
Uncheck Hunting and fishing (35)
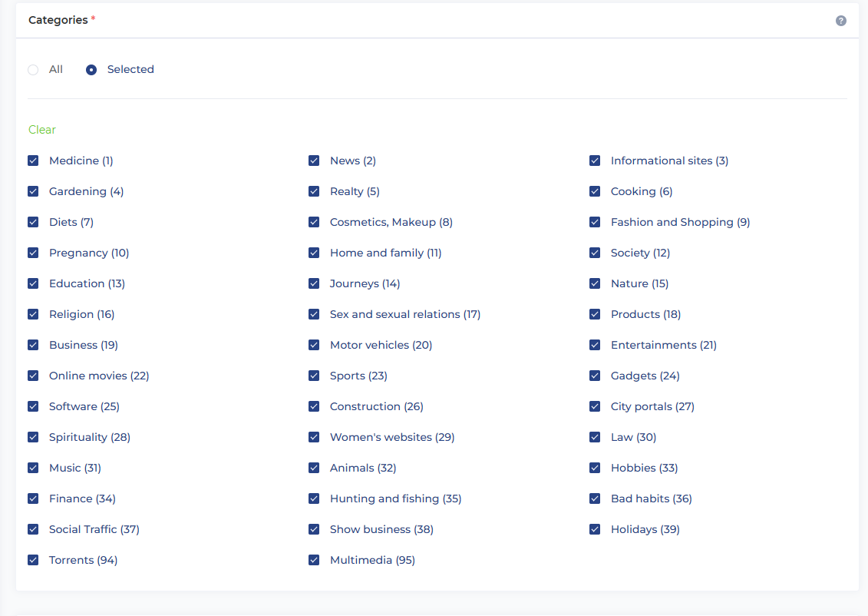(x=314, y=498)
